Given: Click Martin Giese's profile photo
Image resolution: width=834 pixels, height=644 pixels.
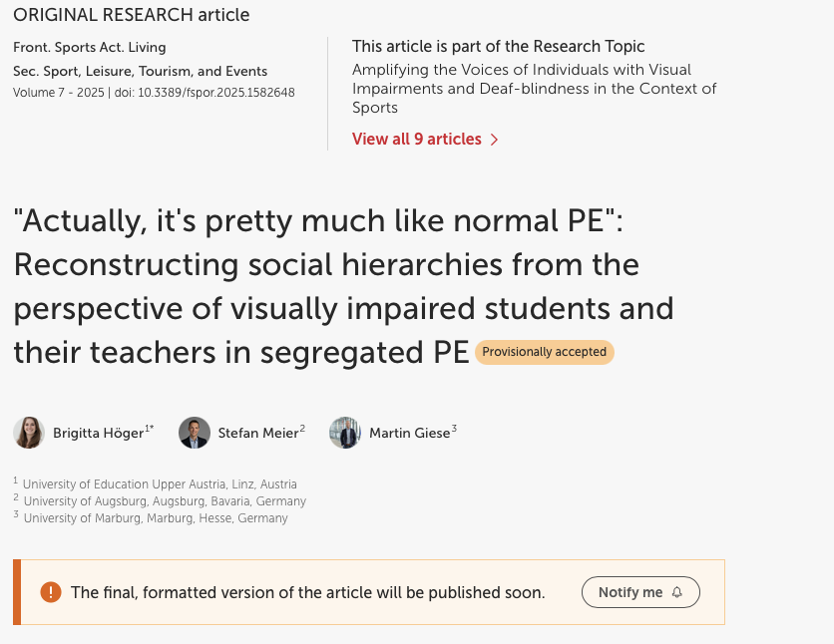Looking at the screenshot, I should point(345,433).
